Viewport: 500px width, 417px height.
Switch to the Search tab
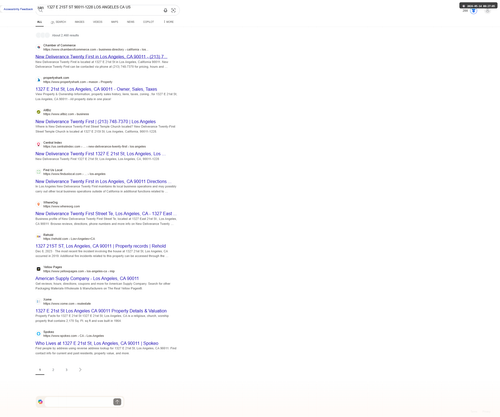point(59,22)
